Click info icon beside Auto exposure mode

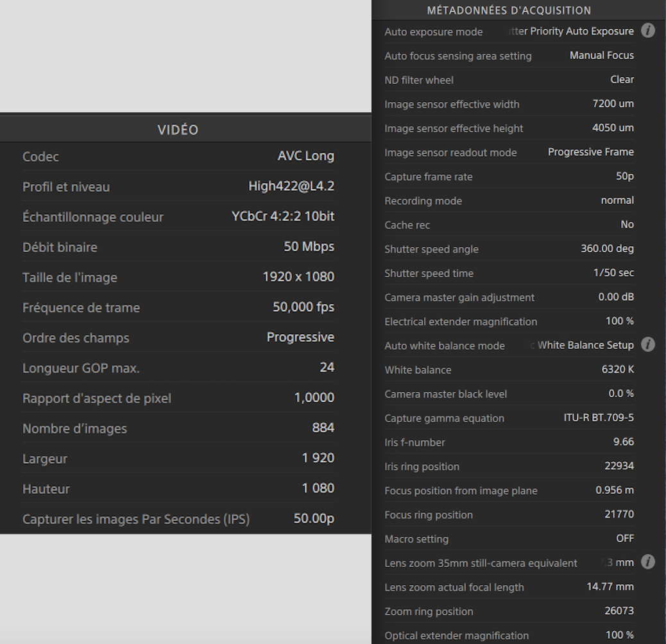point(648,31)
